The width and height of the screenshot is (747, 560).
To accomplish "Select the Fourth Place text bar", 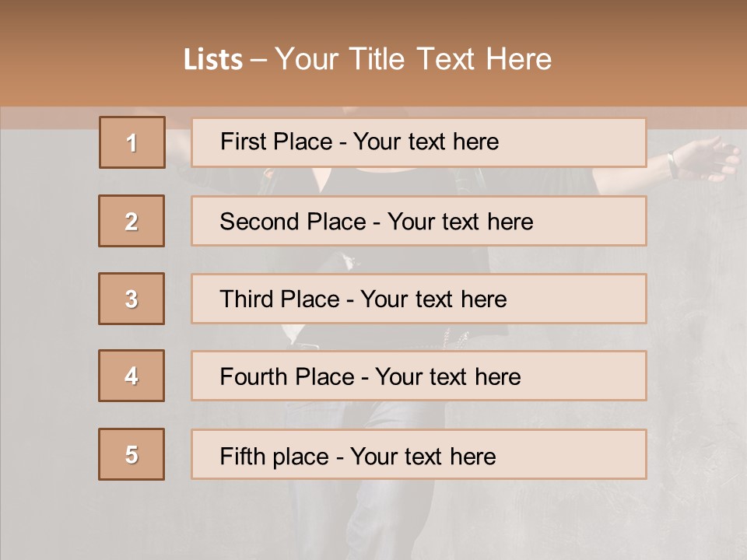I will (419, 376).
